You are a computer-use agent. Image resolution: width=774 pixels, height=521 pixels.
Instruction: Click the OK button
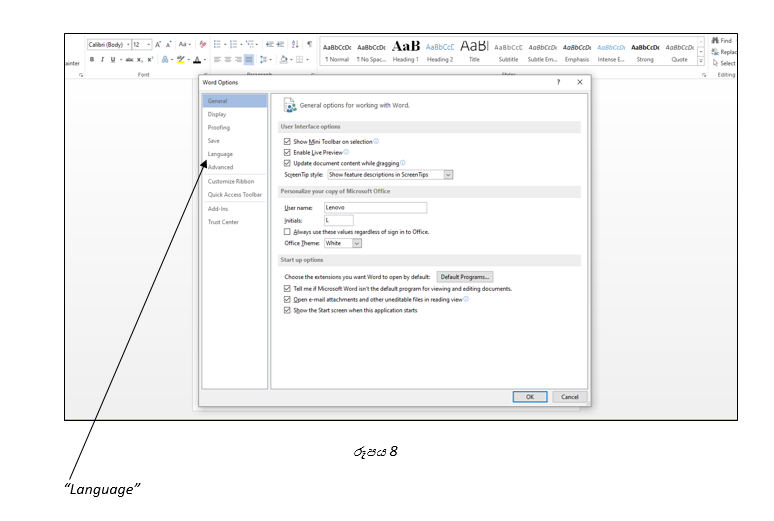click(x=530, y=397)
